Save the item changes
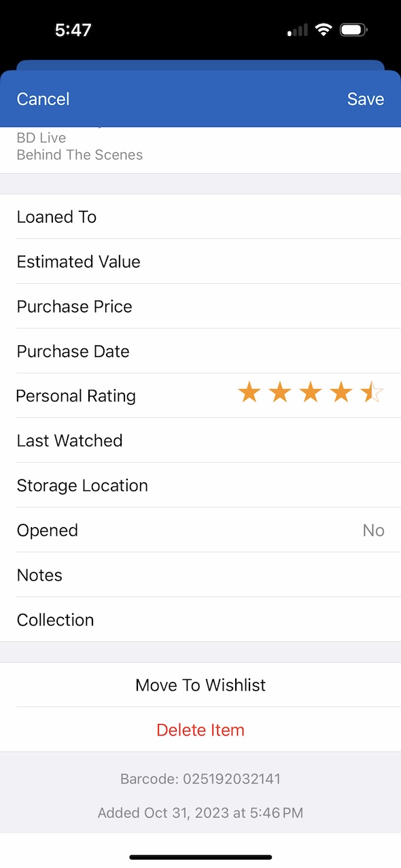Viewport: 401px width, 868px height. click(x=366, y=99)
